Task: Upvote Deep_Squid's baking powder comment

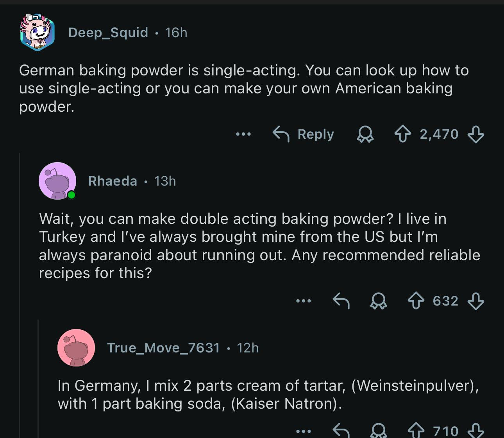Action: [x=403, y=134]
